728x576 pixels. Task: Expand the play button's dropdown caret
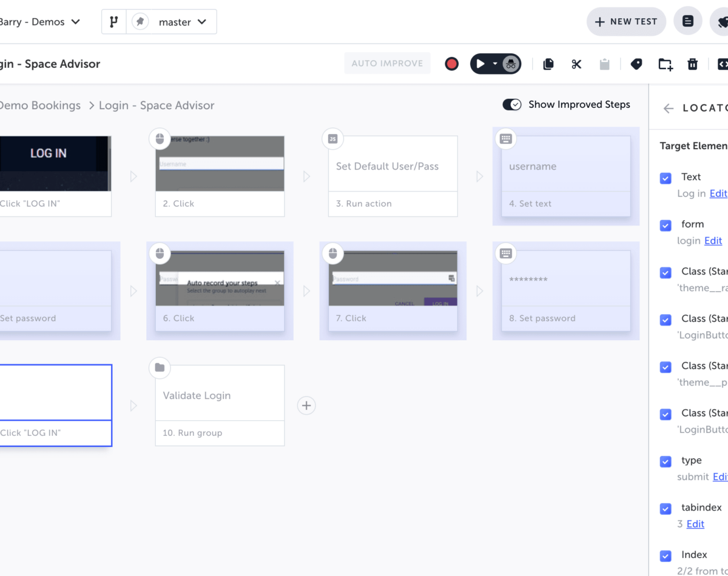494,63
